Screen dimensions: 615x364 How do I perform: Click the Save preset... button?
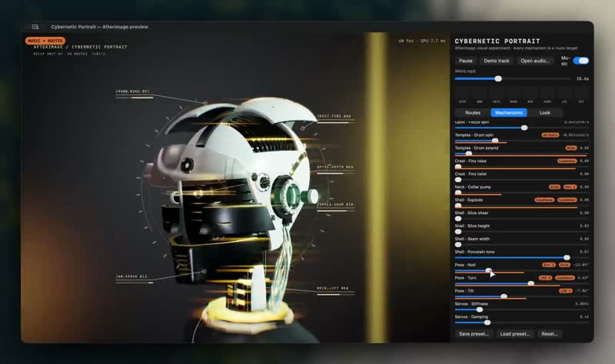pos(474,334)
